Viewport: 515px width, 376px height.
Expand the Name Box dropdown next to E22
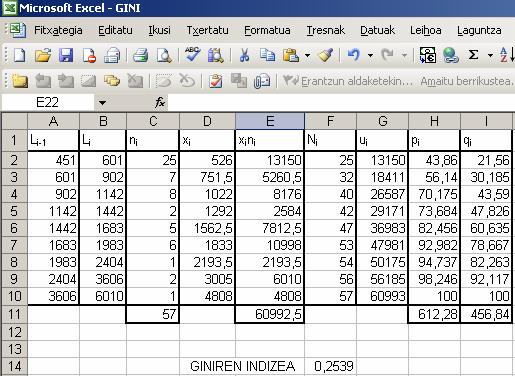[x=102, y=103]
